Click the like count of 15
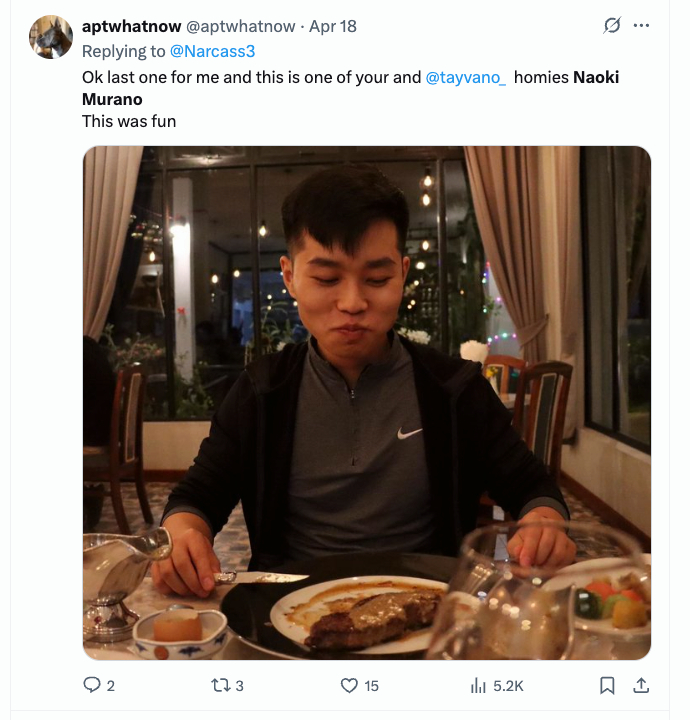 (371, 686)
